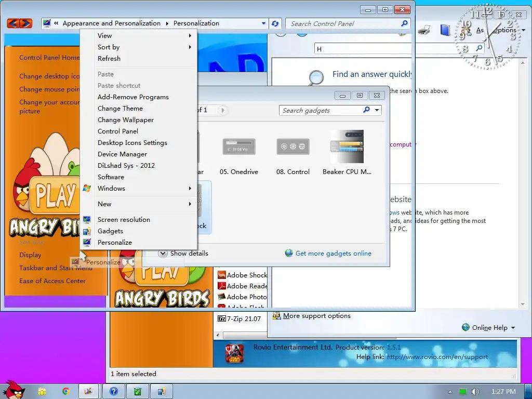Screen dimensions: 532x399
Task: Click the Adobe Reader icon in programs list
Action: (x=221, y=286)
